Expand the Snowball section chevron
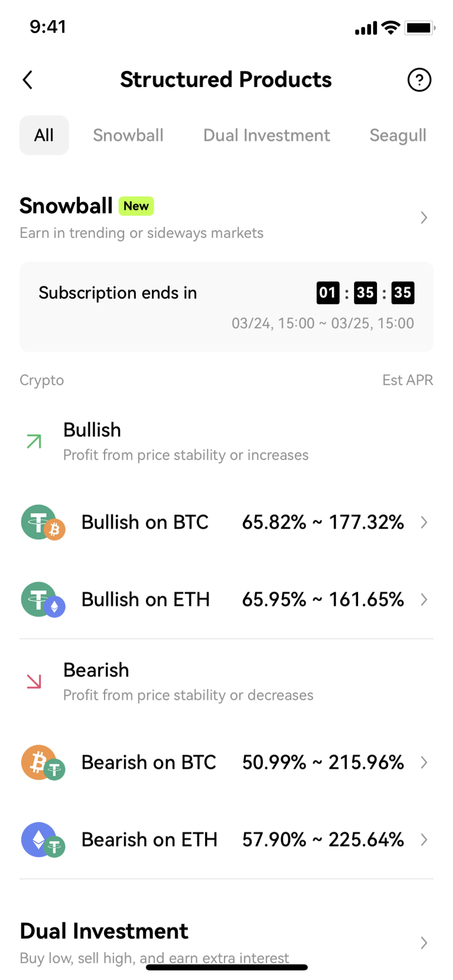Viewport: 453px width, 980px height. coord(424,218)
